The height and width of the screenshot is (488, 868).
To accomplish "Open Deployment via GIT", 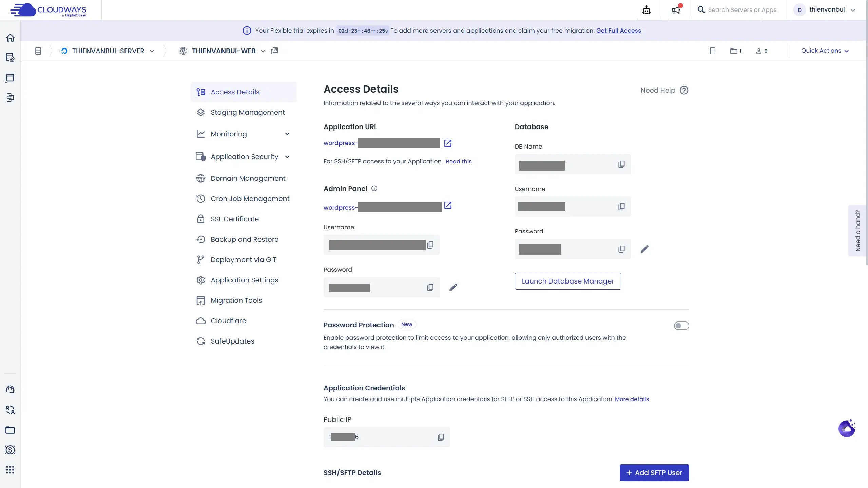I will (243, 260).
